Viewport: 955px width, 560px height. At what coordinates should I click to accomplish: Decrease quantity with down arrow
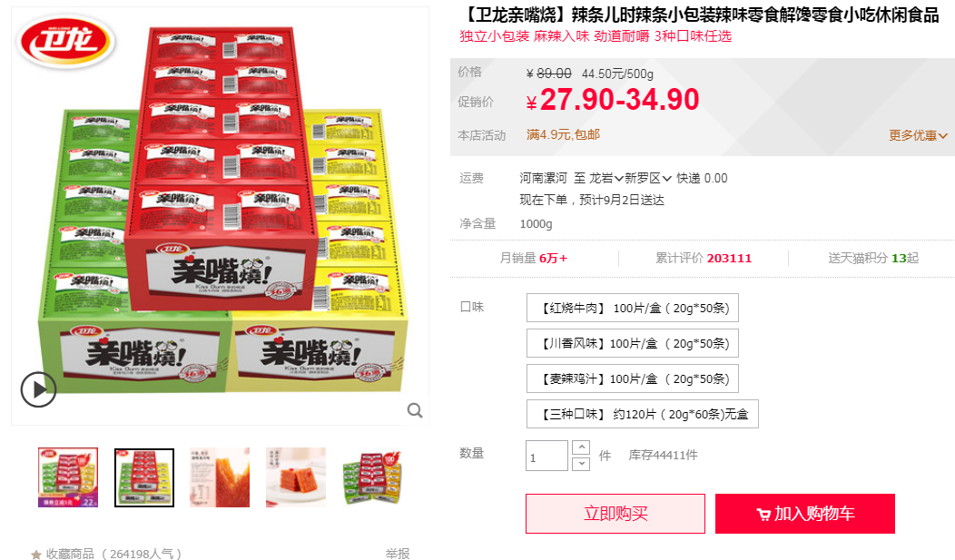point(581,464)
